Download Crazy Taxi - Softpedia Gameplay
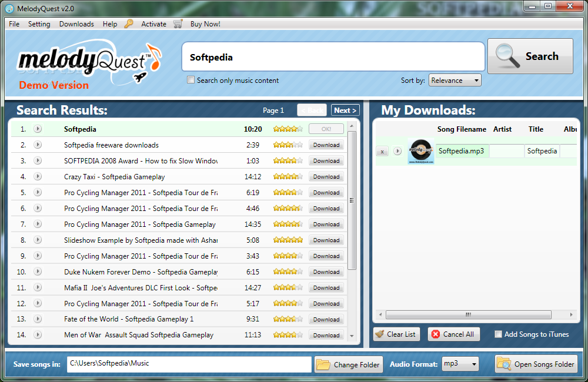Image resolution: width=588 pixels, height=382 pixels. point(326,176)
